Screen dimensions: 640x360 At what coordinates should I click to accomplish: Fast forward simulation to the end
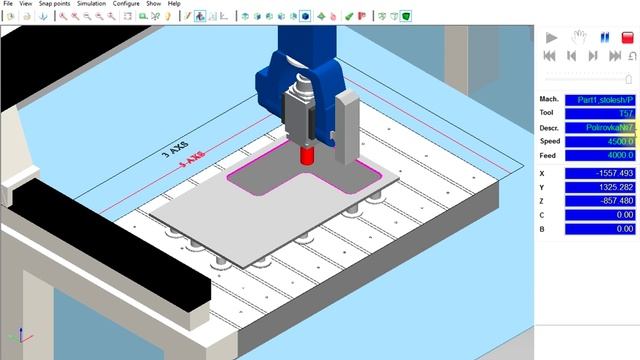(615, 56)
